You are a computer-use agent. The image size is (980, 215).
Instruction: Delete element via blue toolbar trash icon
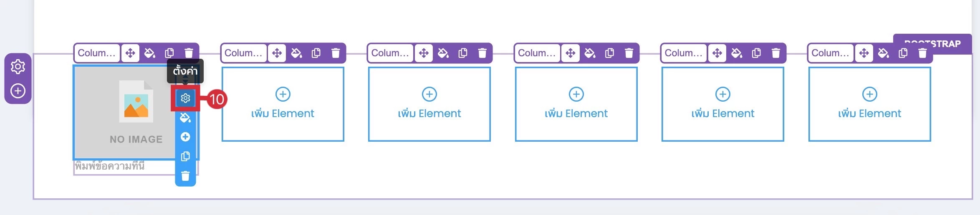185,176
